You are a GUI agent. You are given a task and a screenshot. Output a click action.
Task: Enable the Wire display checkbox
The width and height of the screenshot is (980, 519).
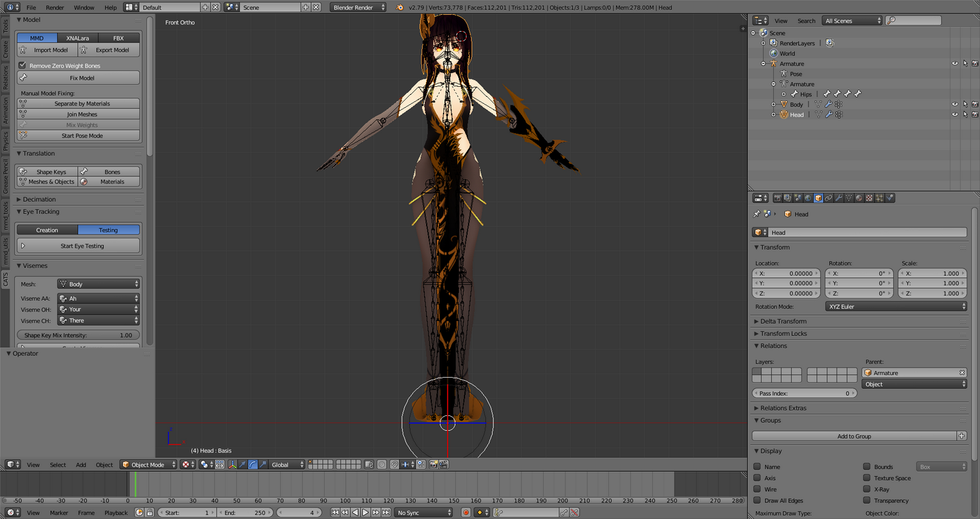tap(757, 489)
